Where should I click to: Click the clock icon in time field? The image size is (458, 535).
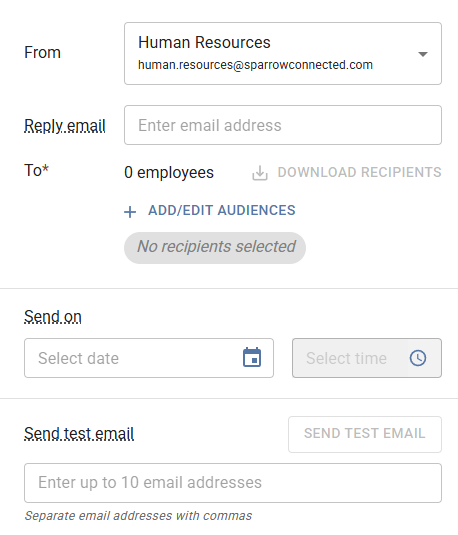(x=418, y=358)
